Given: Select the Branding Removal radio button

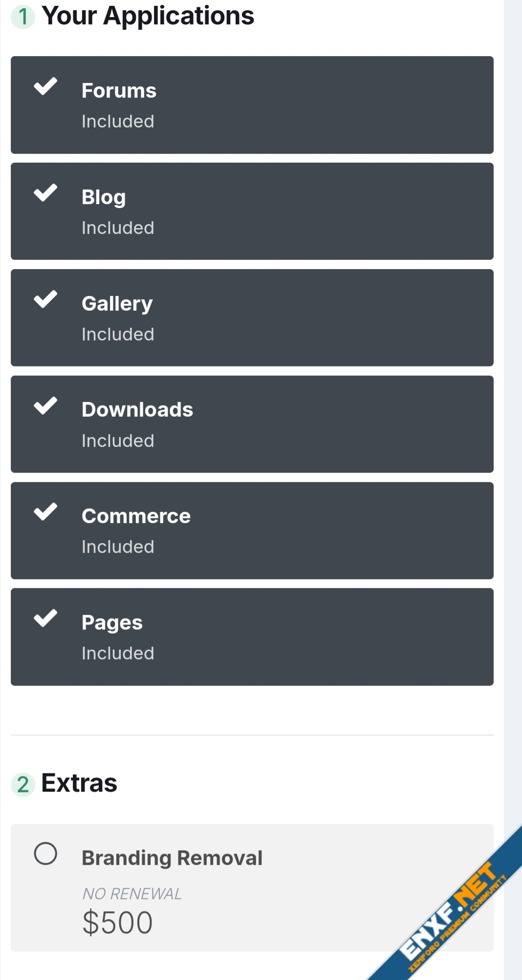Looking at the screenshot, I should click(x=45, y=853).
